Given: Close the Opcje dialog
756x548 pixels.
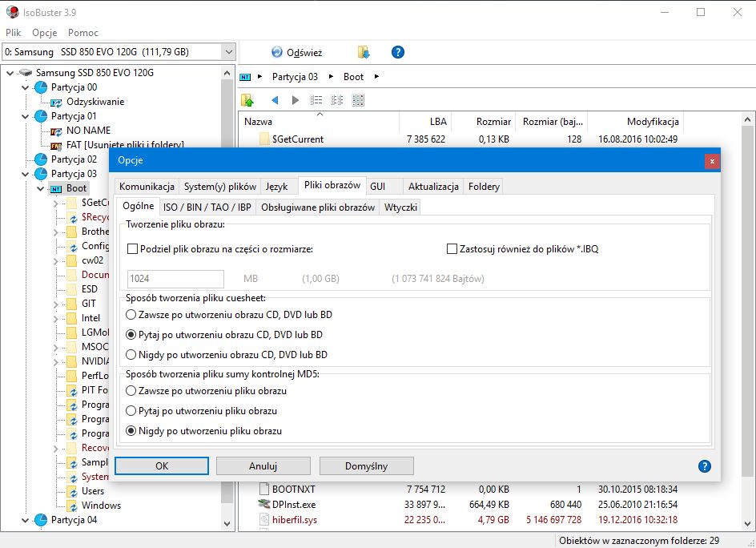Looking at the screenshot, I should click(712, 161).
